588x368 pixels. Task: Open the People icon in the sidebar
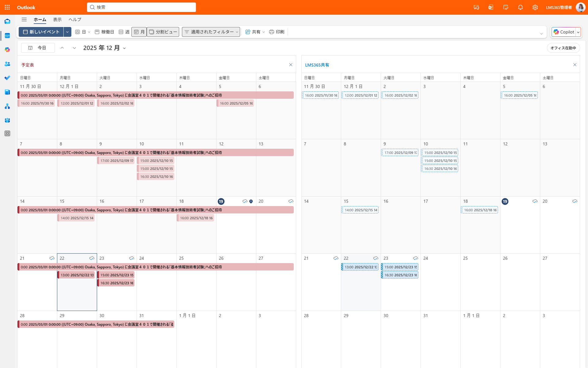coord(7,64)
